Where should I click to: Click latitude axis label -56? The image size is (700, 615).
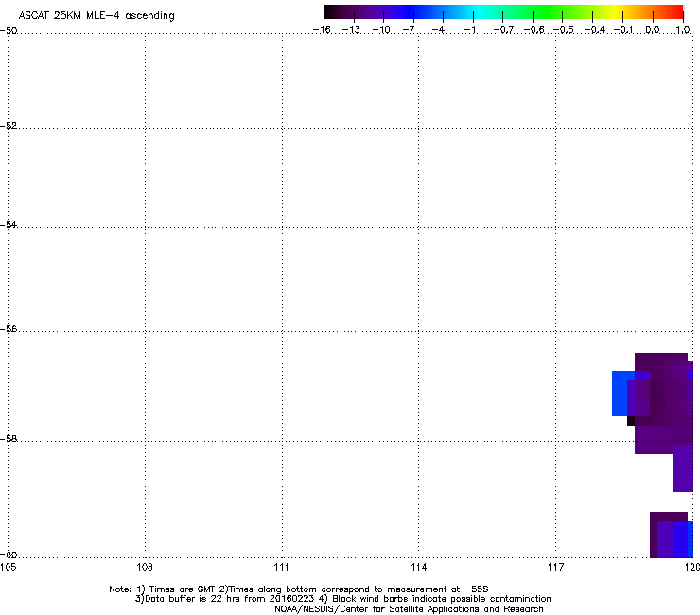tap(9, 328)
